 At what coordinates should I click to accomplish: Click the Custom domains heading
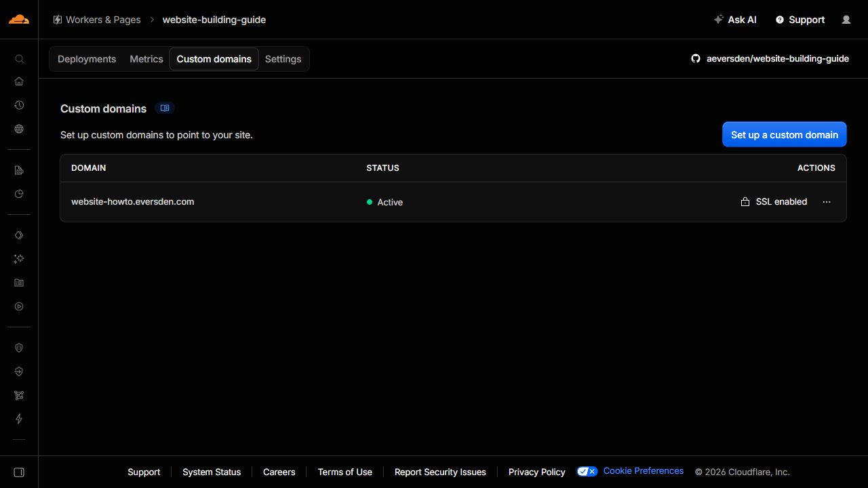point(103,108)
